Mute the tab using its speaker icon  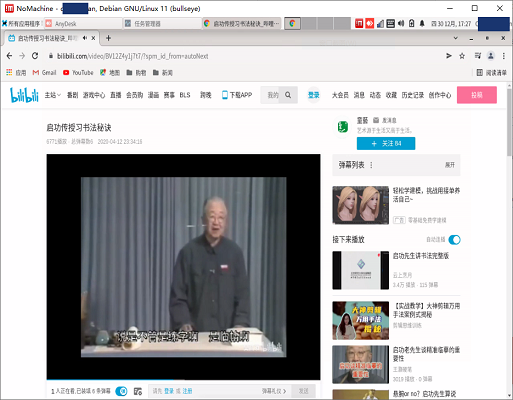pyautogui.click(x=85, y=38)
